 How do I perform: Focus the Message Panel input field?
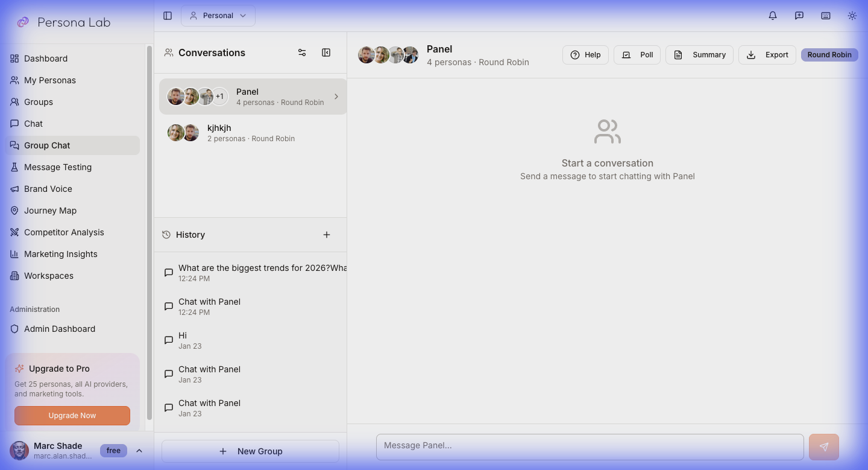pyautogui.click(x=590, y=447)
